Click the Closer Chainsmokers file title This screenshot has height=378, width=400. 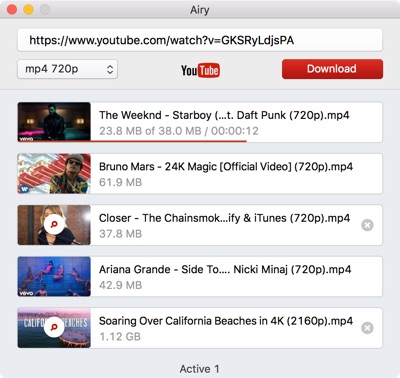click(224, 218)
